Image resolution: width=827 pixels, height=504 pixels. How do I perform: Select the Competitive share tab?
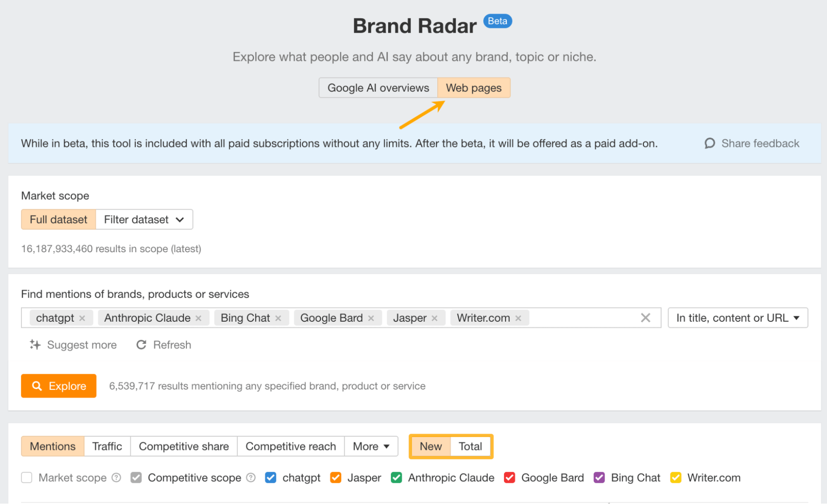pyautogui.click(x=184, y=446)
